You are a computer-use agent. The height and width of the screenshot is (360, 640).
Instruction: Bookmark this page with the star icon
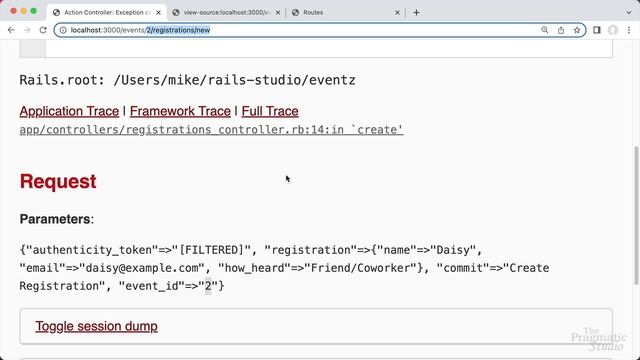(577, 30)
